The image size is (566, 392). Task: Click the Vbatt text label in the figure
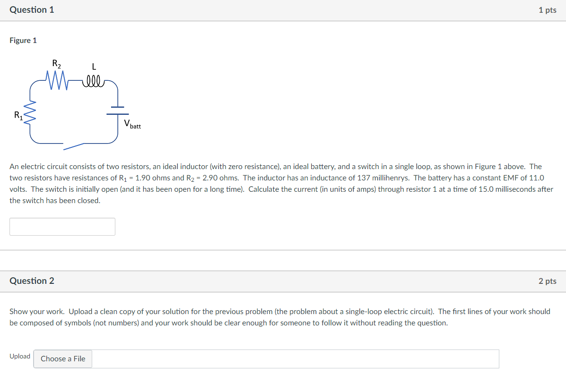[x=131, y=124]
